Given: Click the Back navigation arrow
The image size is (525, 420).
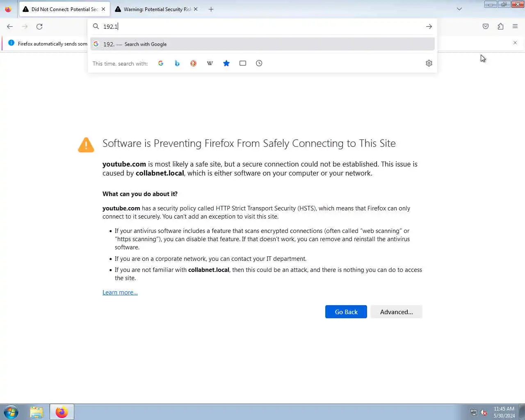Looking at the screenshot, I should point(10,26).
